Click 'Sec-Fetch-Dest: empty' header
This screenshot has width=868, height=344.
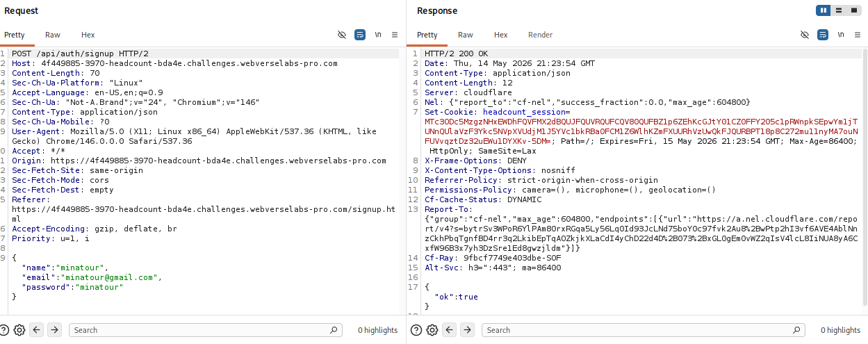[63, 190]
